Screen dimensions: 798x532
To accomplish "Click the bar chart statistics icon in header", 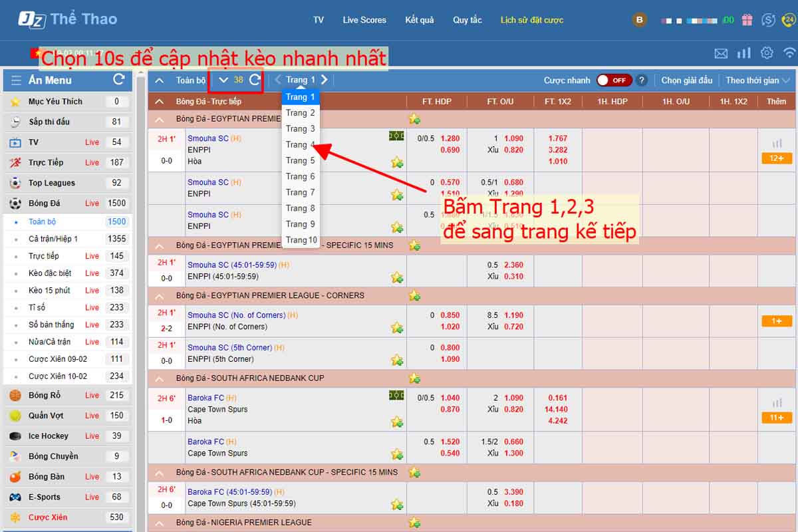I will tap(744, 53).
